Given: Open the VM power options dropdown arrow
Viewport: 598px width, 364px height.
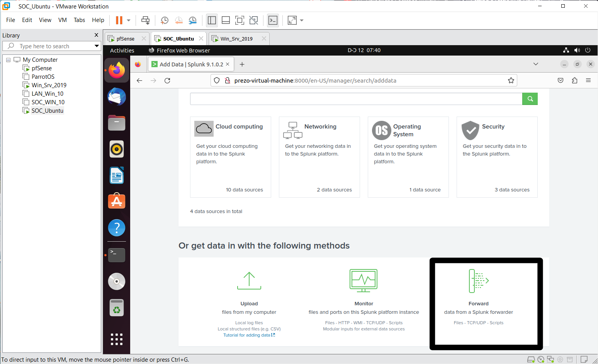Looking at the screenshot, I should [x=129, y=20].
